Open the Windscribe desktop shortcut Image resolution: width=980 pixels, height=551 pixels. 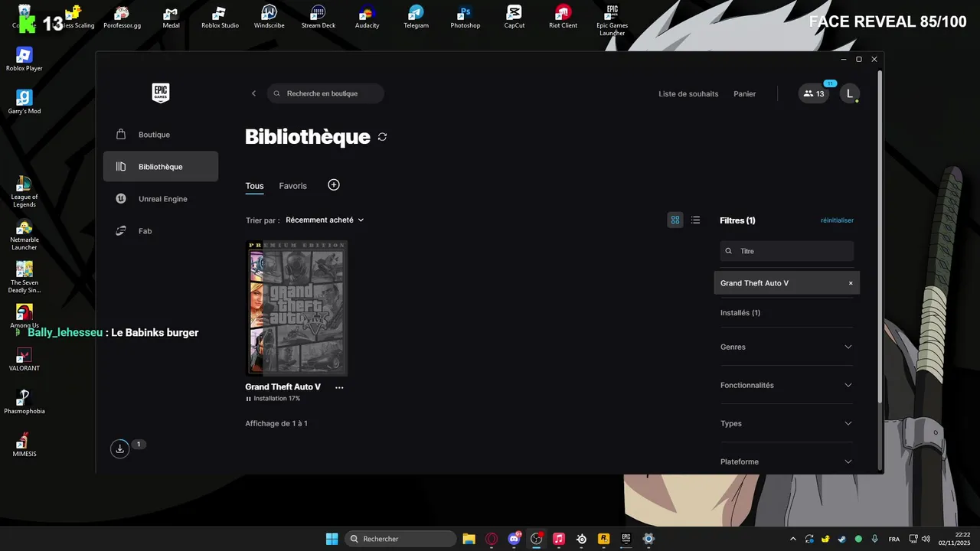[x=269, y=17]
